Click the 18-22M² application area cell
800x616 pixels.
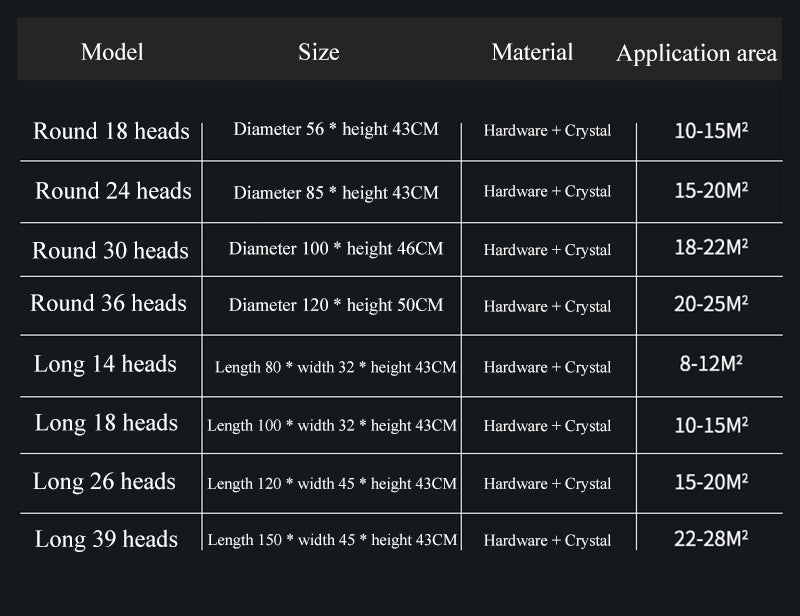coord(711,248)
